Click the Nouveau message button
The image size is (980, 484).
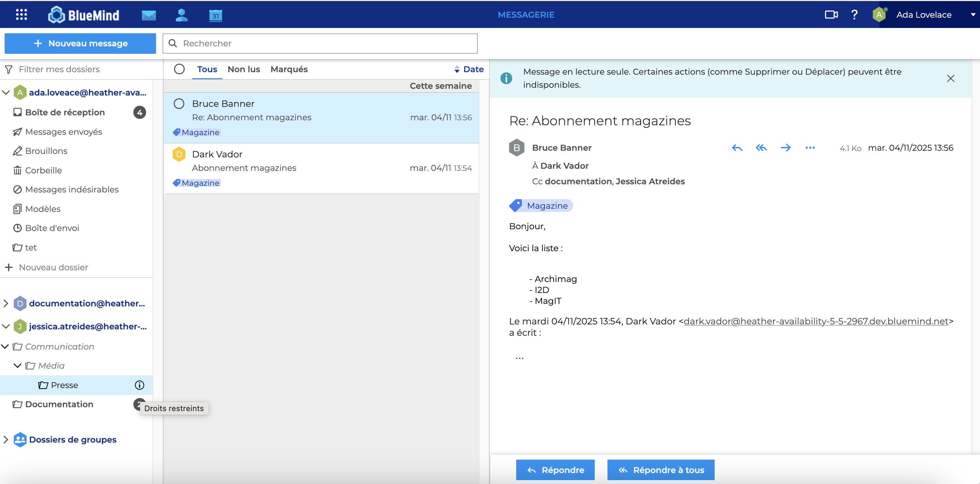coord(80,44)
